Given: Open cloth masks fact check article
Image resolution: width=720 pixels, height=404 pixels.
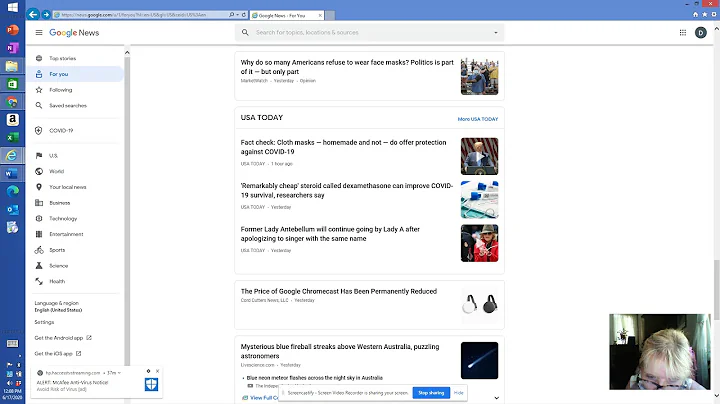Looking at the screenshot, I should (x=343, y=147).
